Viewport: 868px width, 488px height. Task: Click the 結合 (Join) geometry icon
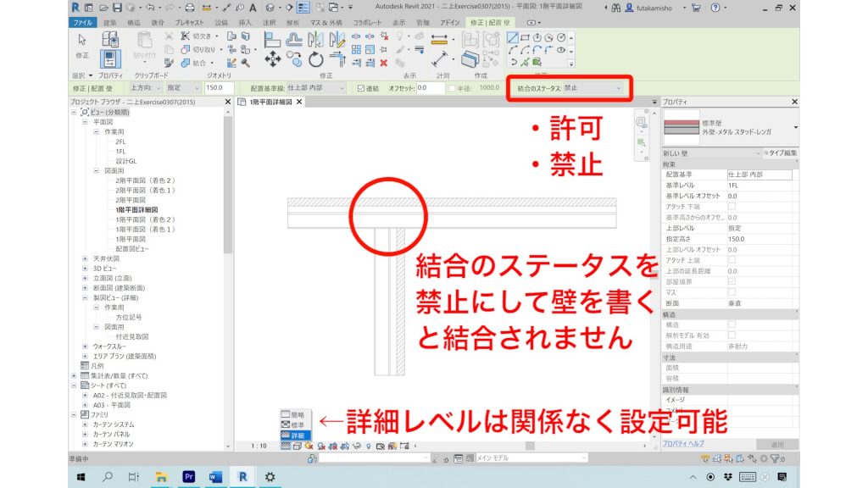[186, 63]
